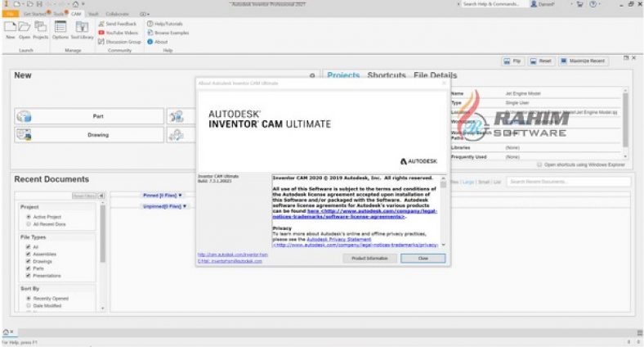Click the Product Information button

(x=369, y=258)
